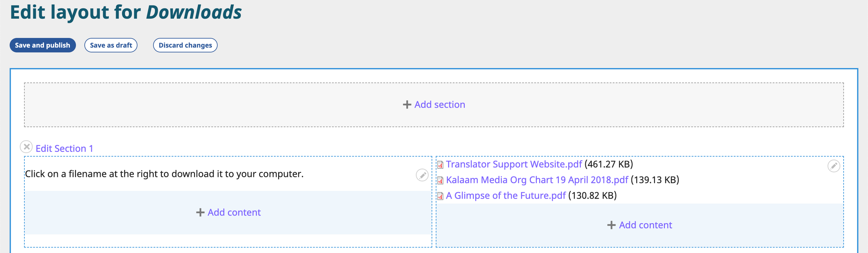Select the 'Click on a filename' text block
The height and width of the screenshot is (253, 868).
[165, 174]
